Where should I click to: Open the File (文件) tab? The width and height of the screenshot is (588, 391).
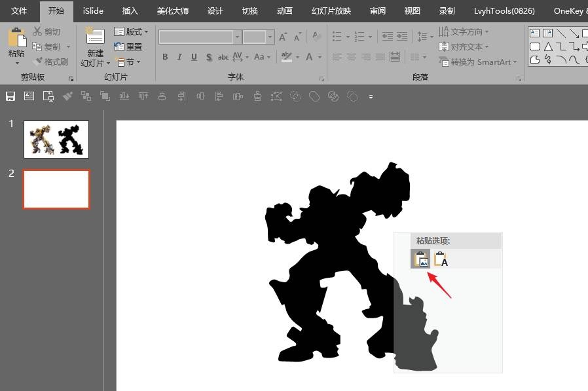click(x=19, y=11)
